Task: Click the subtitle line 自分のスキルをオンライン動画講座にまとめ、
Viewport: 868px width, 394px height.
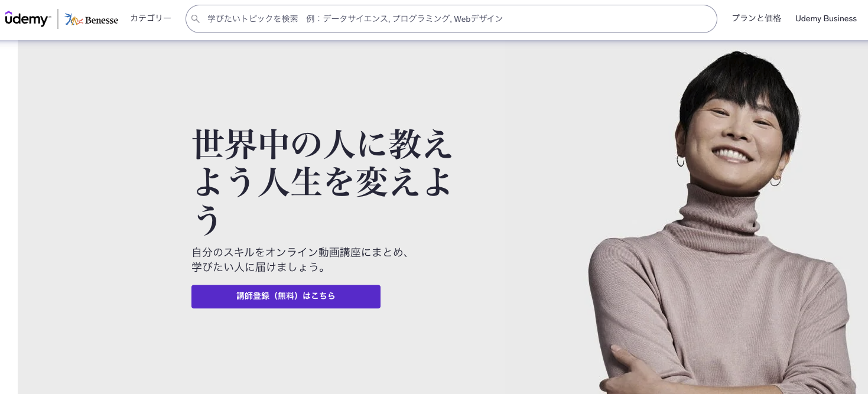Action: [301, 252]
